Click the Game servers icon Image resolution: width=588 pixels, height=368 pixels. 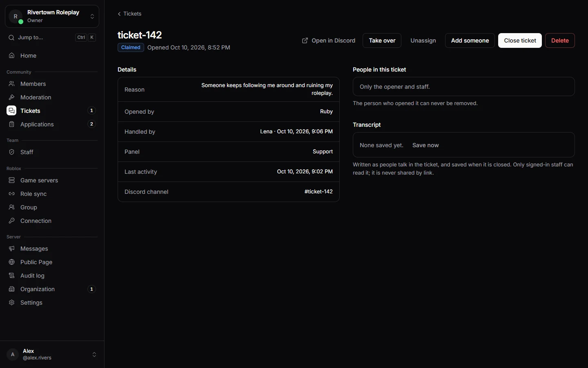click(x=12, y=180)
